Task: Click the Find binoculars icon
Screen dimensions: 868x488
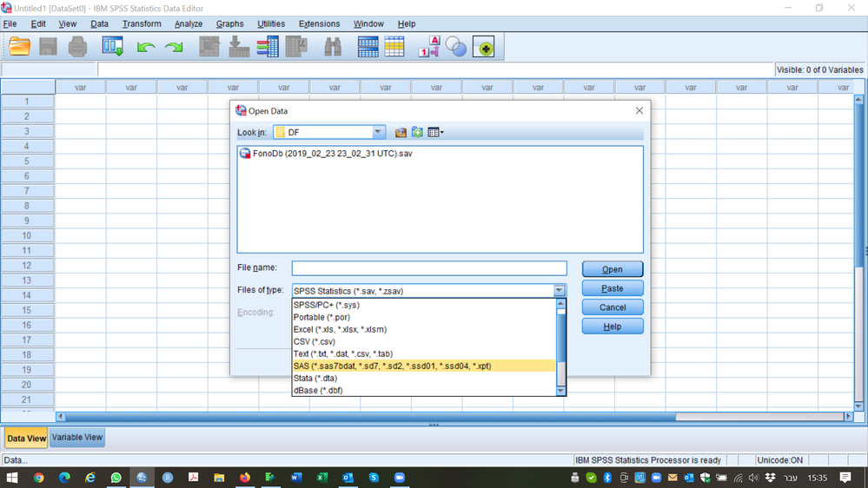Action: pyautogui.click(x=333, y=47)
